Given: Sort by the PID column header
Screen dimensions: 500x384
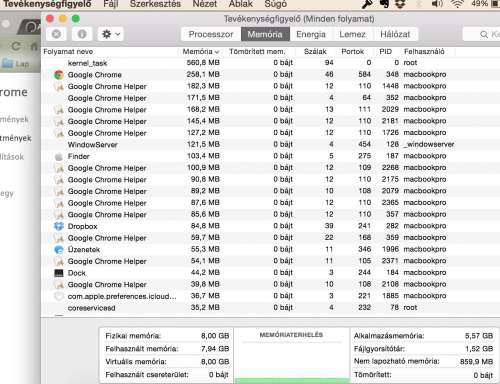Looking at the screenshot, I should (386, 52).
